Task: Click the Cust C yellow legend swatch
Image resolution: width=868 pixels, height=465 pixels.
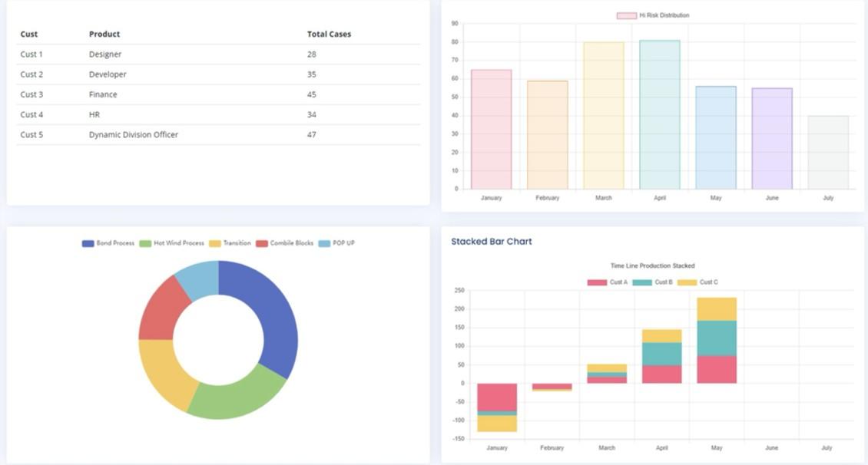Action: (x=687, y=282)
